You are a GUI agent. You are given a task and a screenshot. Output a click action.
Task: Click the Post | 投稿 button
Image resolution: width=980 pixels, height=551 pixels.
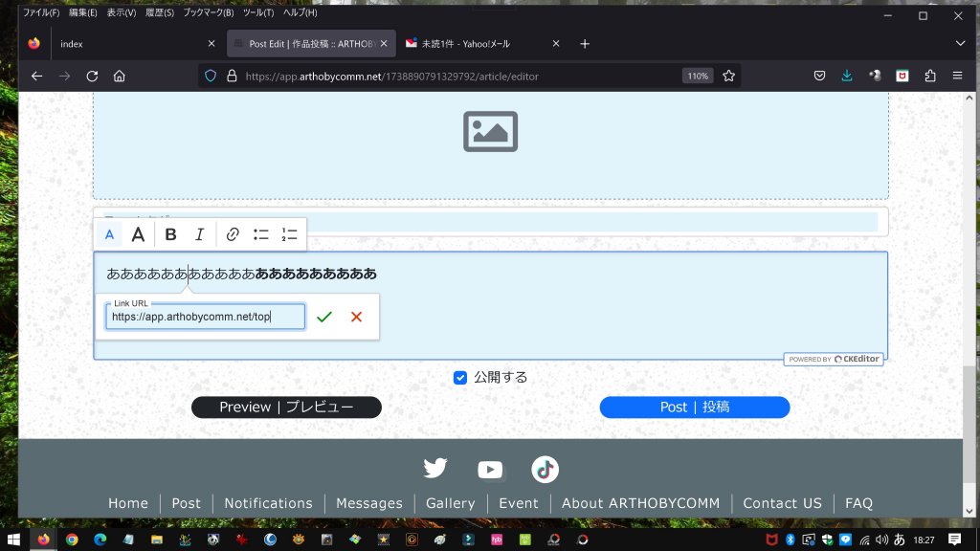(695, 408)
